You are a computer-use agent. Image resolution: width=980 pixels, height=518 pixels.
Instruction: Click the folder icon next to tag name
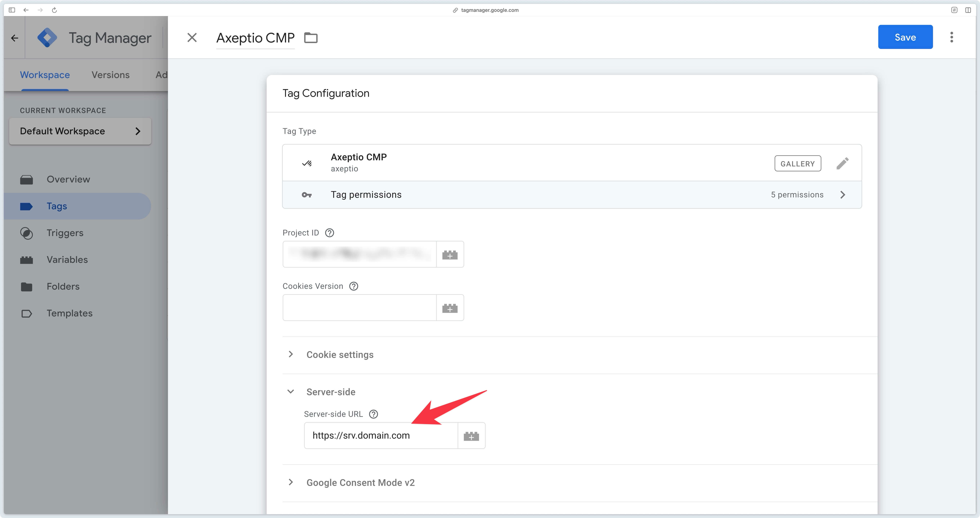[311, 38]
